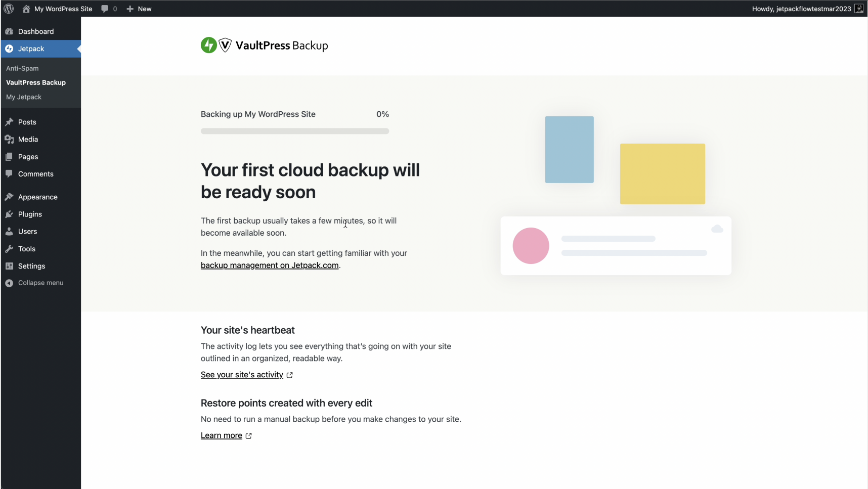The height and width of the screenshot is (489, 868).
Task: Select VaultPress Backup submenu item
Action: point(36,82)
